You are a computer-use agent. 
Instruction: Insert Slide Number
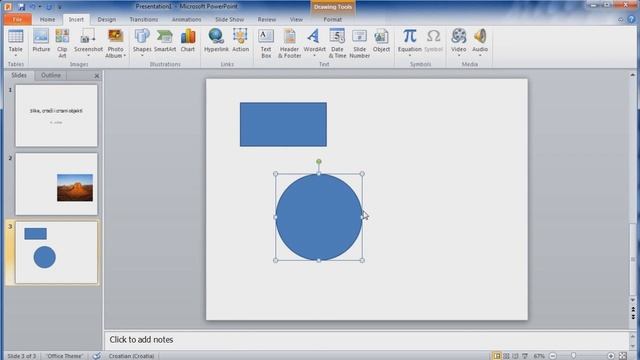pyautogui.click(x=359, y=43)
